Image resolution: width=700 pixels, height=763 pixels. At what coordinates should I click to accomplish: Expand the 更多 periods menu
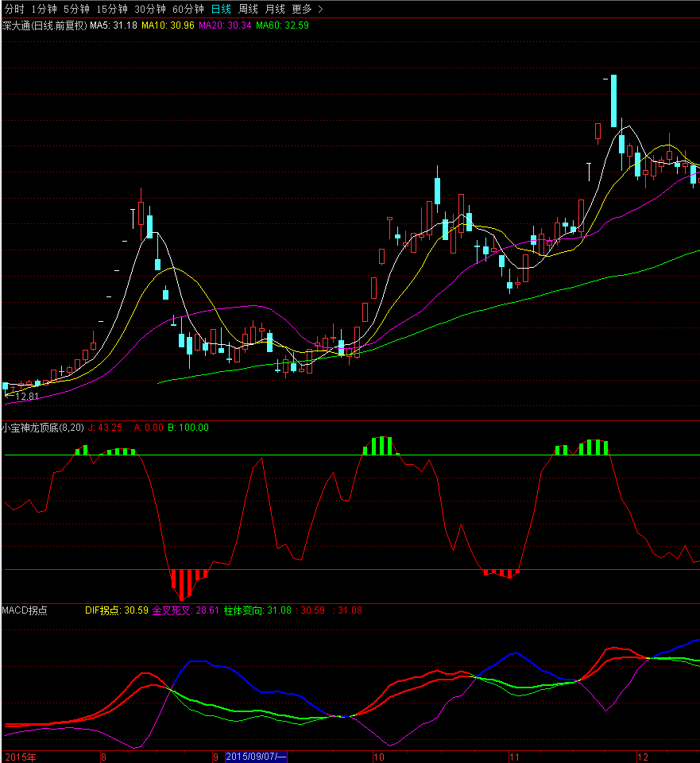click(x=307, y=9)
